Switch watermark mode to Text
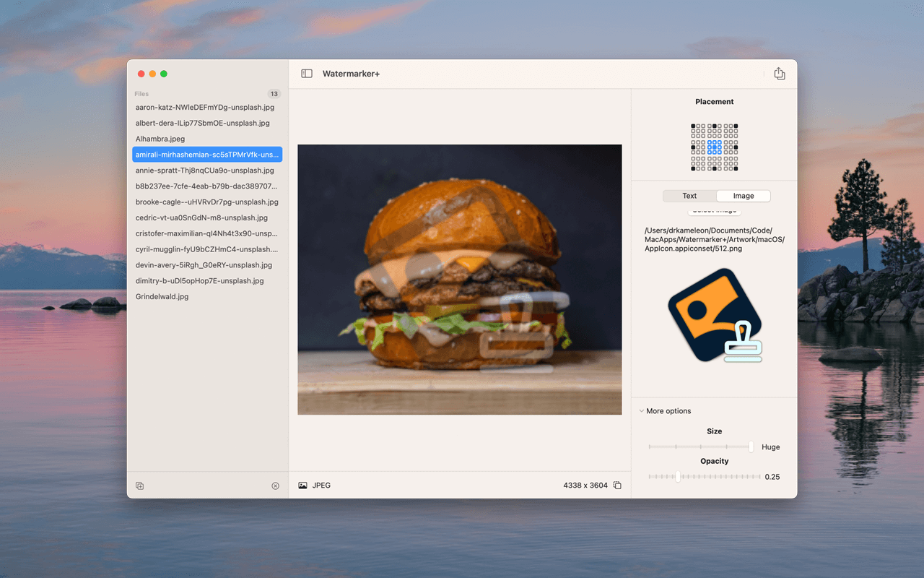Screen dimensions: 924x578 coord(689,195)
